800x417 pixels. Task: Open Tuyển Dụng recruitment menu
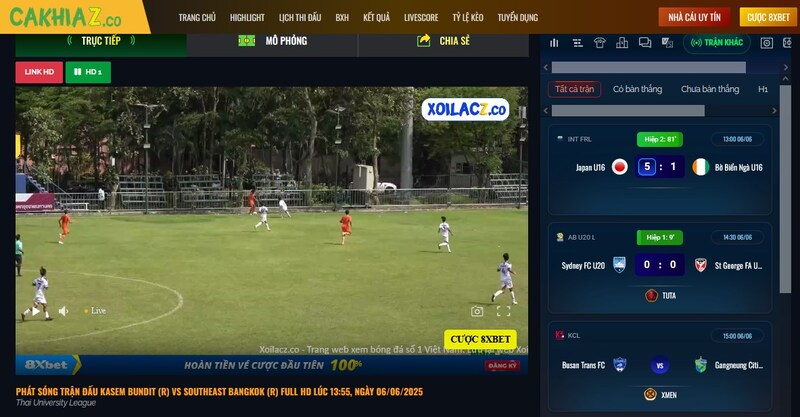tap(518, 17)
